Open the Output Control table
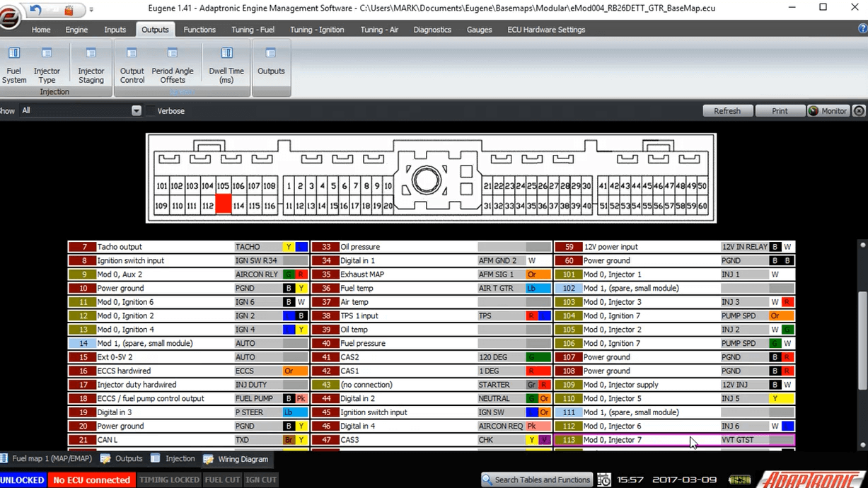868x488 pixels. 132,66
